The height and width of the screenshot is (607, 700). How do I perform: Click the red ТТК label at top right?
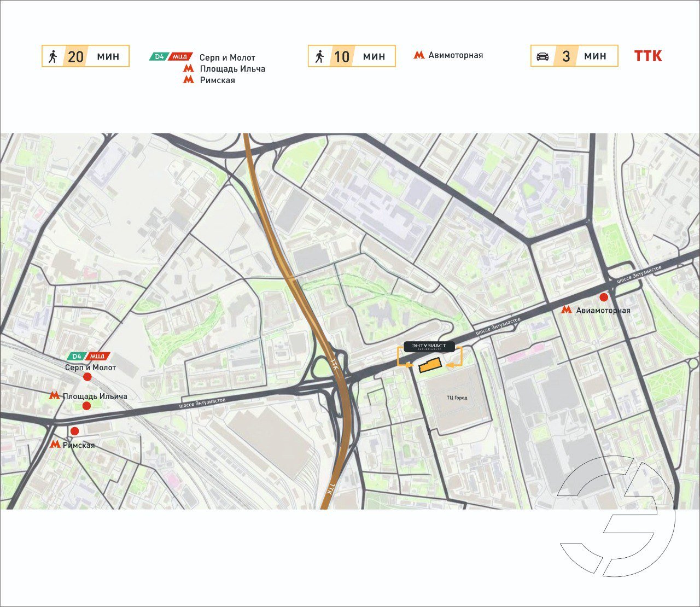pos(648,56)
